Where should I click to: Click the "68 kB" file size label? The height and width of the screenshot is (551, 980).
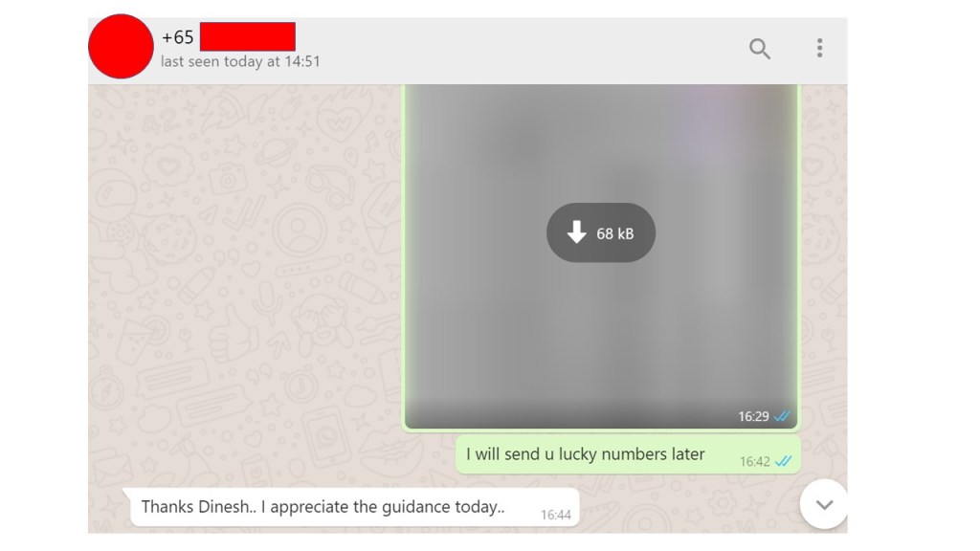615,233
